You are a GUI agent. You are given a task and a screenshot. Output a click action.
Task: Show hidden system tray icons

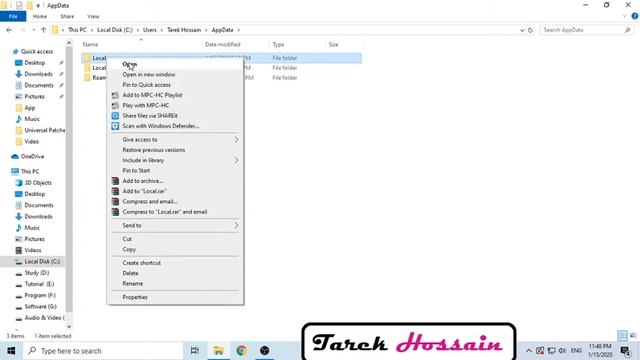click(x=529, y=351)
